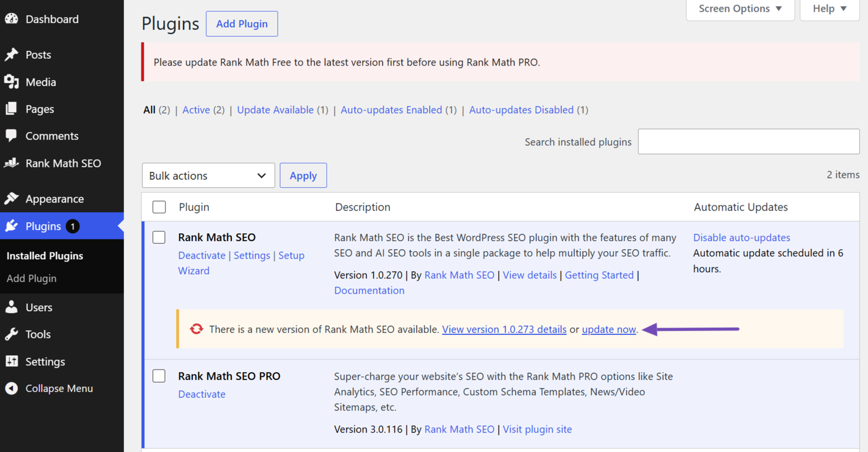Image resolution: width=868 pixels, height=452 pixels.
Task: Select Installed Plugins submenu item
Action: [x=45, y=255]
